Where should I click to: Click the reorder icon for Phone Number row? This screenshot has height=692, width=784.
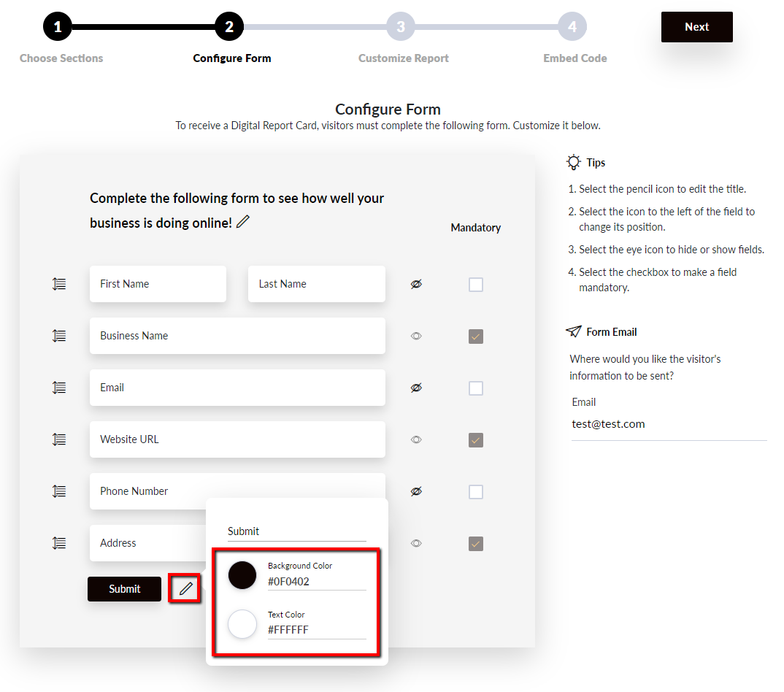click(x=59, y=491)
